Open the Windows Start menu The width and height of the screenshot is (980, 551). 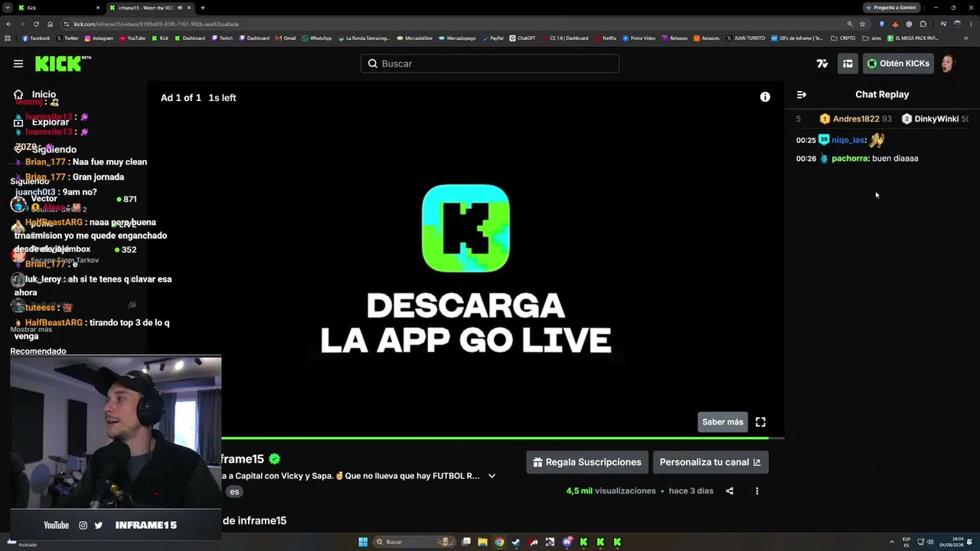click(363, 542)
